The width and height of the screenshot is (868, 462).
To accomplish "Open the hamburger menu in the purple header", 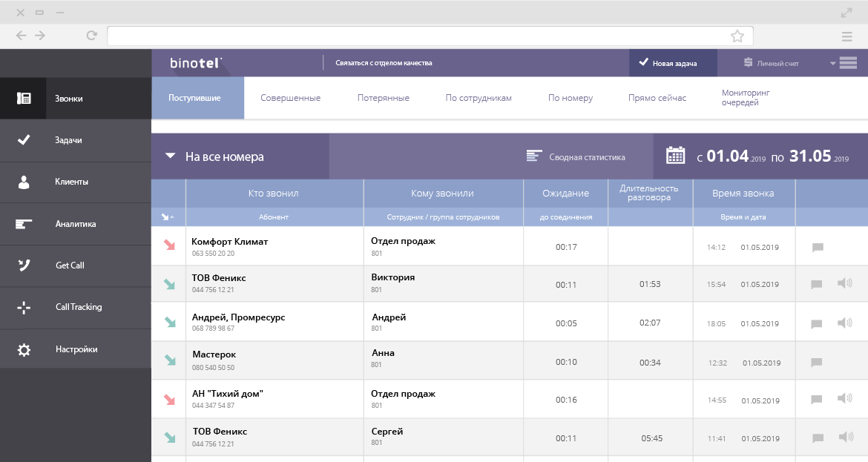I will (847, 62).
